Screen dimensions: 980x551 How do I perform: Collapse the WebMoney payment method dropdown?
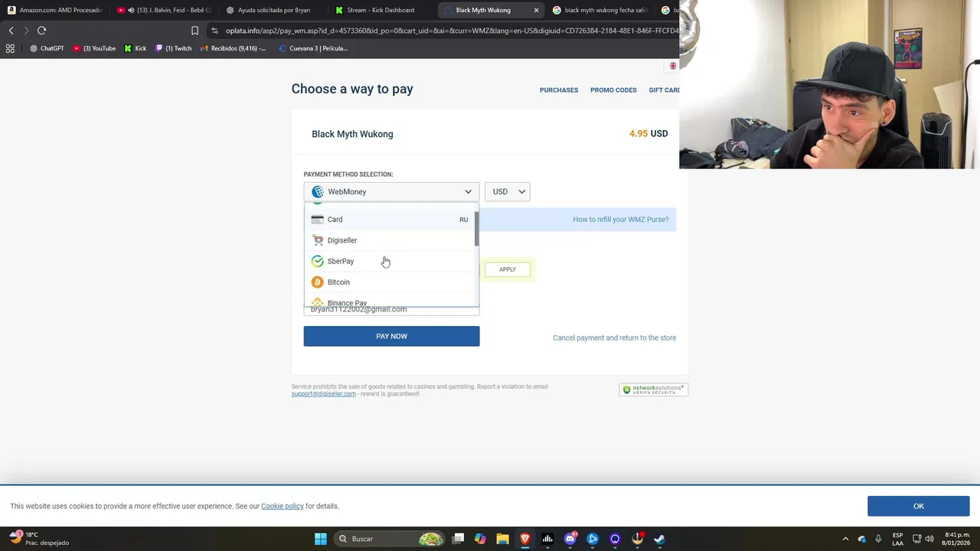click(x=391, y=191)
